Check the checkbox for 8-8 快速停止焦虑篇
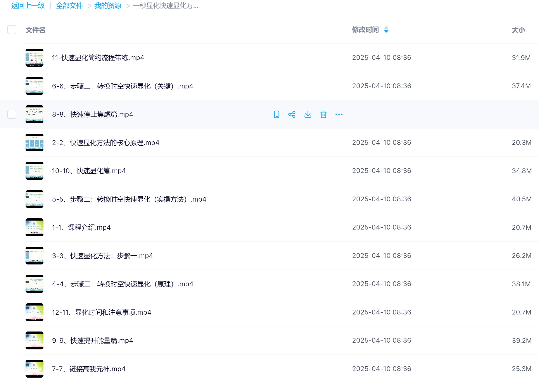Screen dimensions: 539x392 click(x=11, y=114)
